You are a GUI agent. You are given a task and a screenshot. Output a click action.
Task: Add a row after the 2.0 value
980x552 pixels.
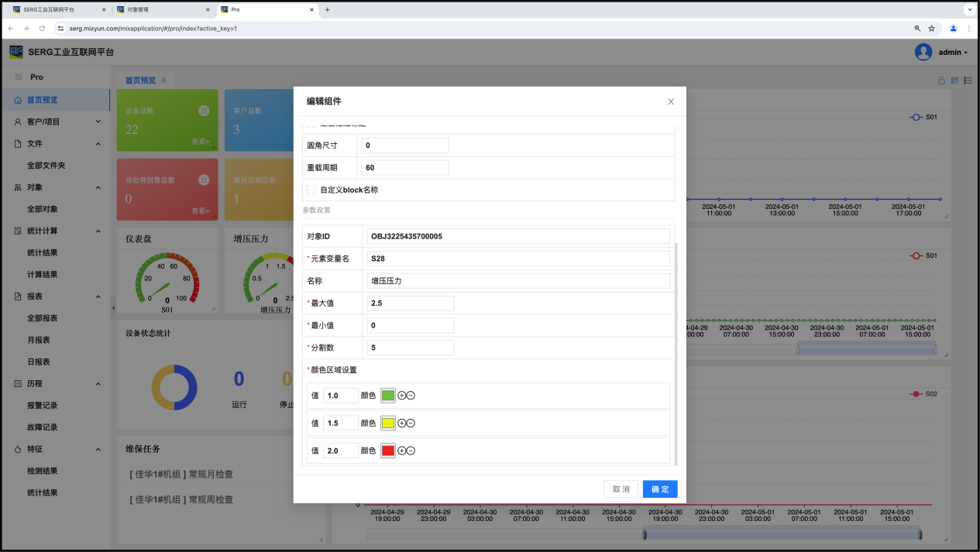click(x=402, y=451)
